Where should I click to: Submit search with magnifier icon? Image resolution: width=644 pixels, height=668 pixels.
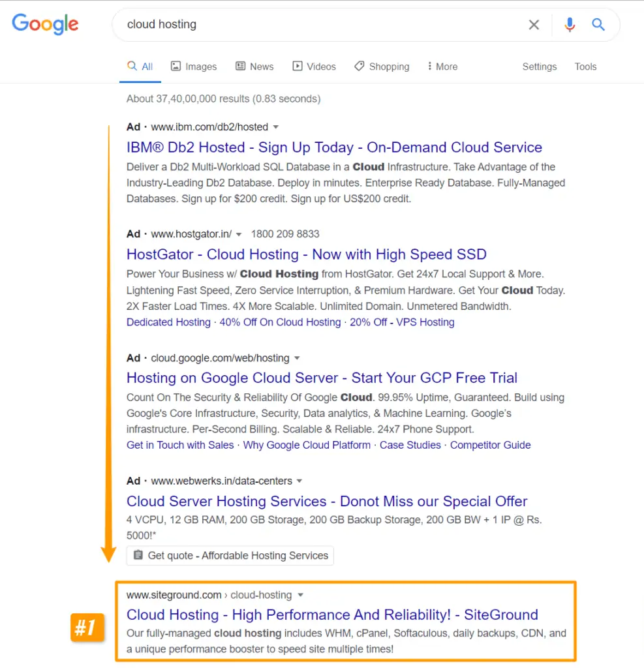598,25
